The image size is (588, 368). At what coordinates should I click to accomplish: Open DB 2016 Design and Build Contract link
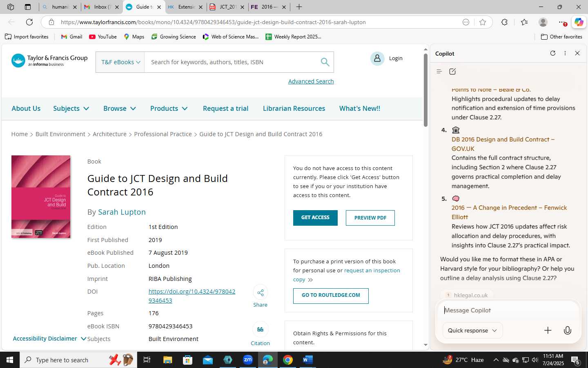click(503, 144)
